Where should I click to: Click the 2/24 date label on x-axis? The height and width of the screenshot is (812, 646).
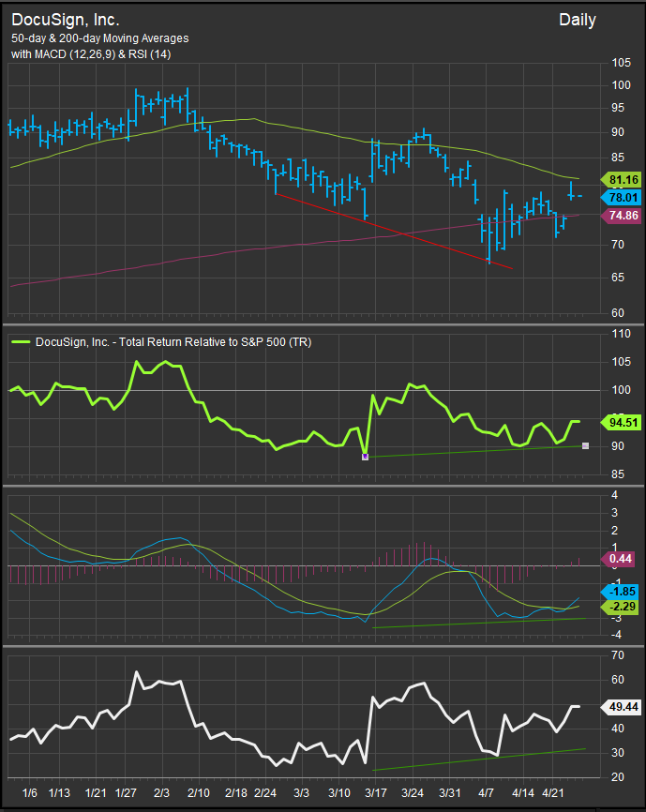coord(266,793)
